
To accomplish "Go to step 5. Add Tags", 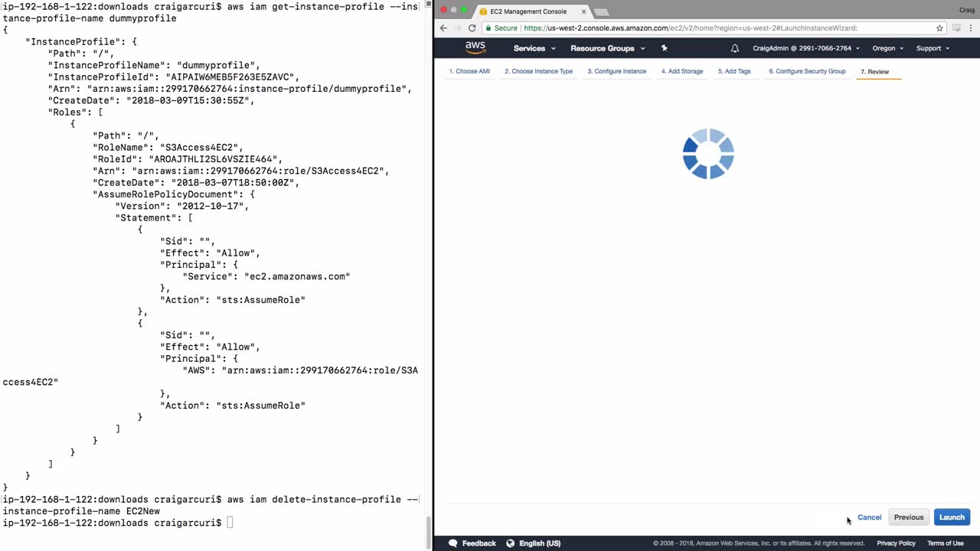I will 734,71.
